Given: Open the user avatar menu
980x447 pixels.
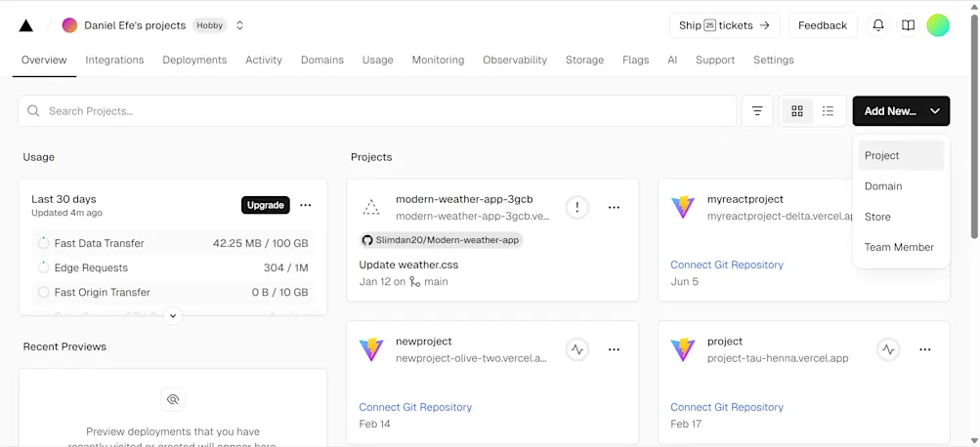Looking at the screenshot, I should (x=938, y=25).
